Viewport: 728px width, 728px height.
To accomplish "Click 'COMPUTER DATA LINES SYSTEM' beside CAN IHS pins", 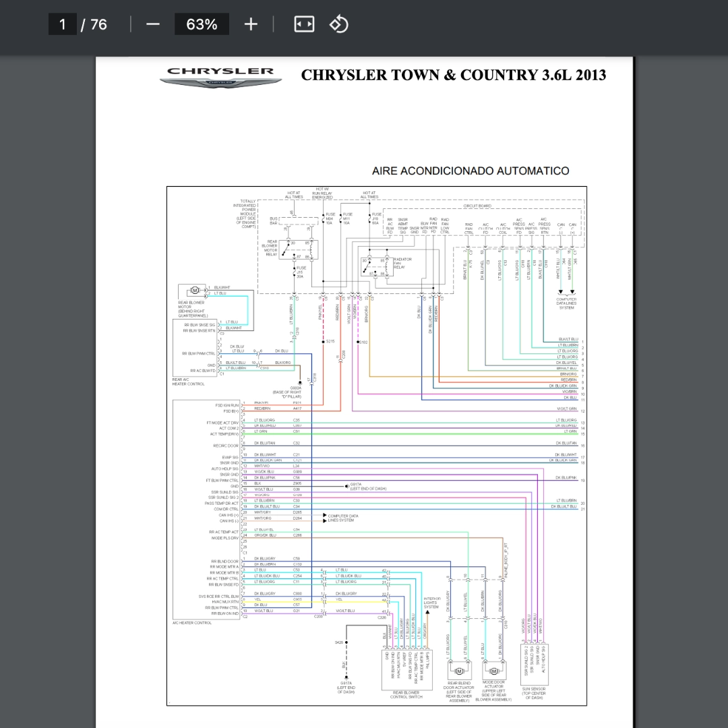I will click(x=342, y=518).
